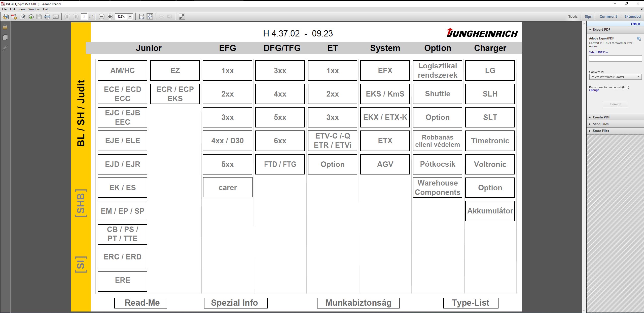The height and width of the screenshot is (313, 644).
Task: Open the Page Thumbnails side panel
Action: point(5,37)
